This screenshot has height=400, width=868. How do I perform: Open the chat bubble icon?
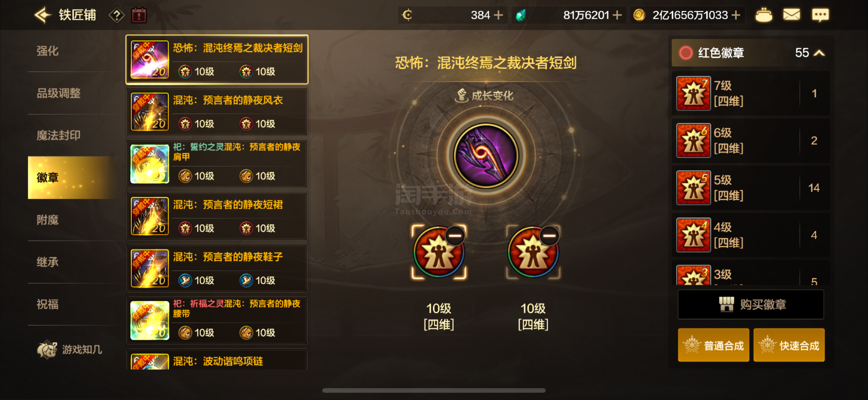click(820, 15)
